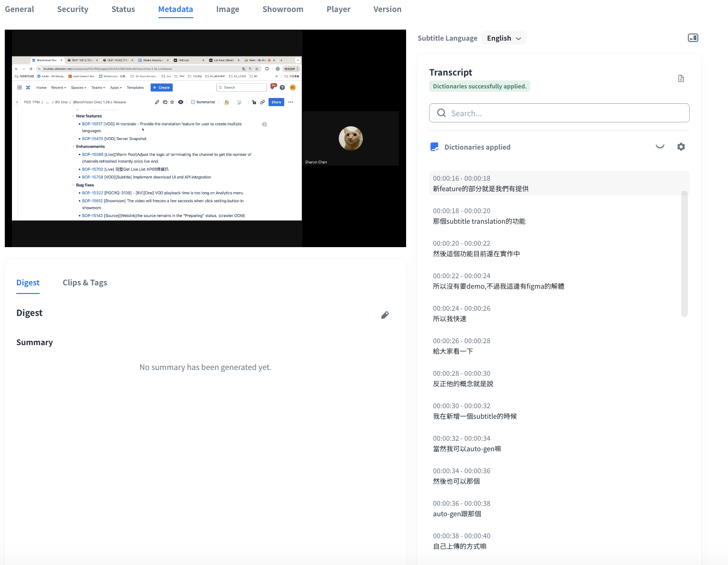Image resolution: width=728 pixels, height=565 pixels.
Task: Select transcript segment 00:00:22 - 00:00:24
Action: coord(498,281)
